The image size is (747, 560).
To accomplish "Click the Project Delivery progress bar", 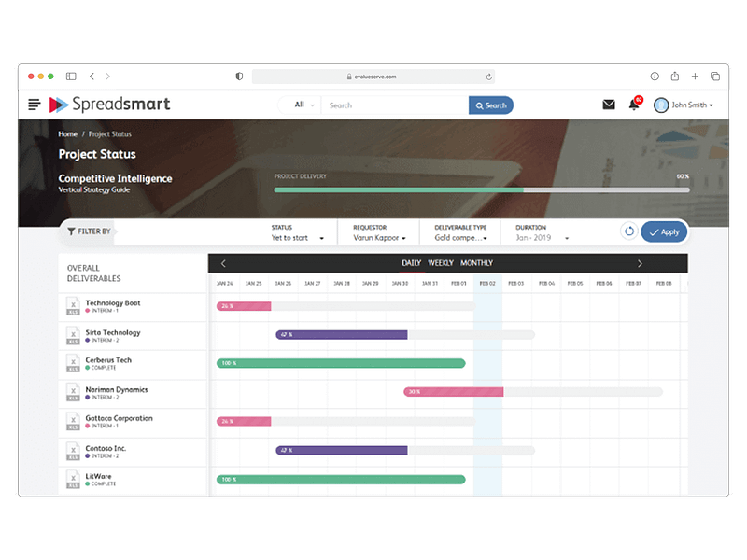I will click(x=481, y=189).
